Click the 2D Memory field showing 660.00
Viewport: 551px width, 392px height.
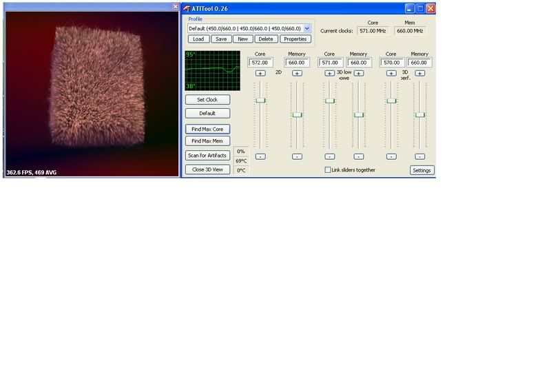point(297,63)
